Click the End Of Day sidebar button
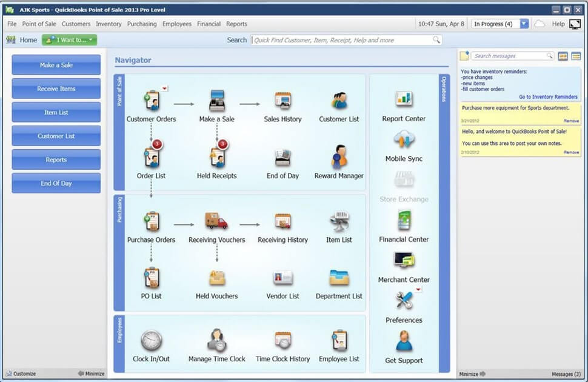Screen dimensions: 588x382 (56, 183)
